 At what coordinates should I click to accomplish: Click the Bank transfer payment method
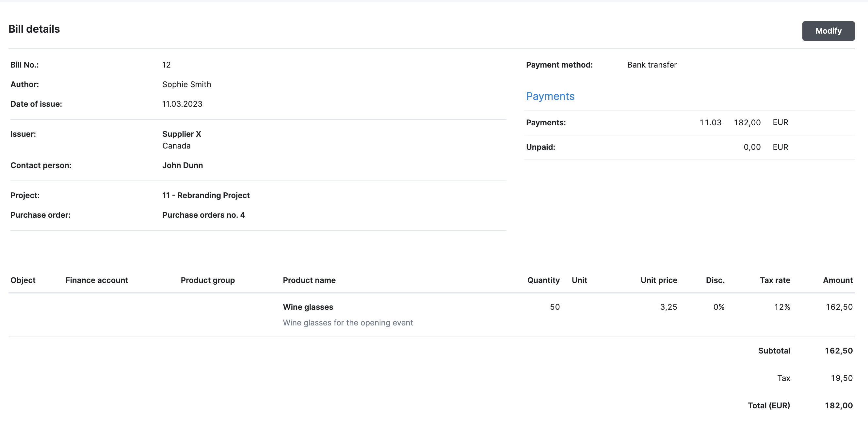pyautogui.click(x=652, y=65)
